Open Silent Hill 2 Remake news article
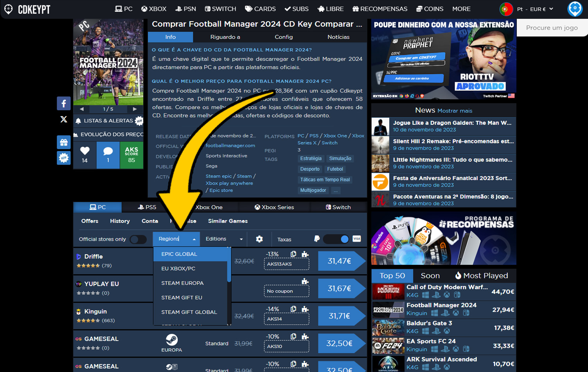The width and height of the screenshot is (588, 372). [x=444, y=145]
